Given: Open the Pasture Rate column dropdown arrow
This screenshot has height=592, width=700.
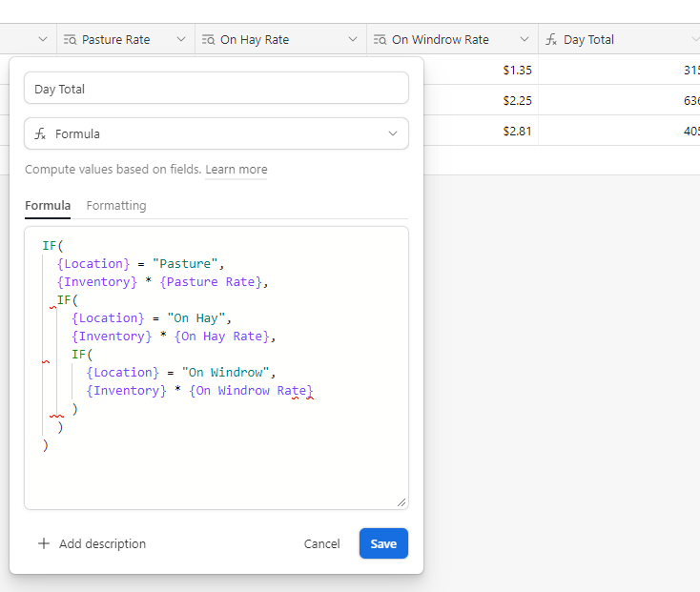Looking at the screenshot, I should pyautogui.click(x=181, y=39).
